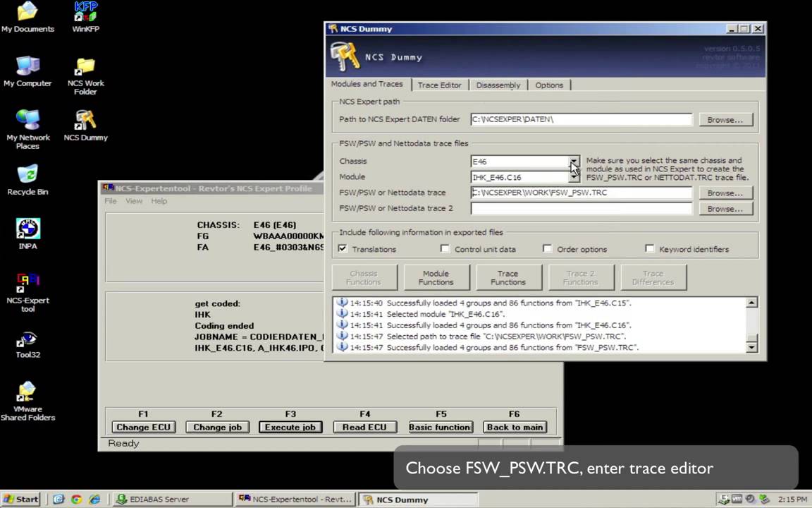Browse for the first FSW/PSW trace file

725,193
